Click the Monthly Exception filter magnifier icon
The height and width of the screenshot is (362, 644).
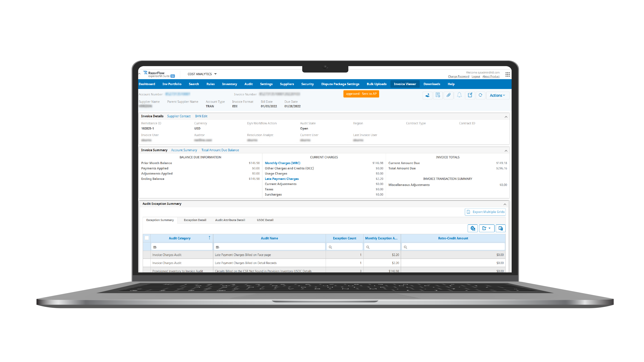(x=368, y=247)
